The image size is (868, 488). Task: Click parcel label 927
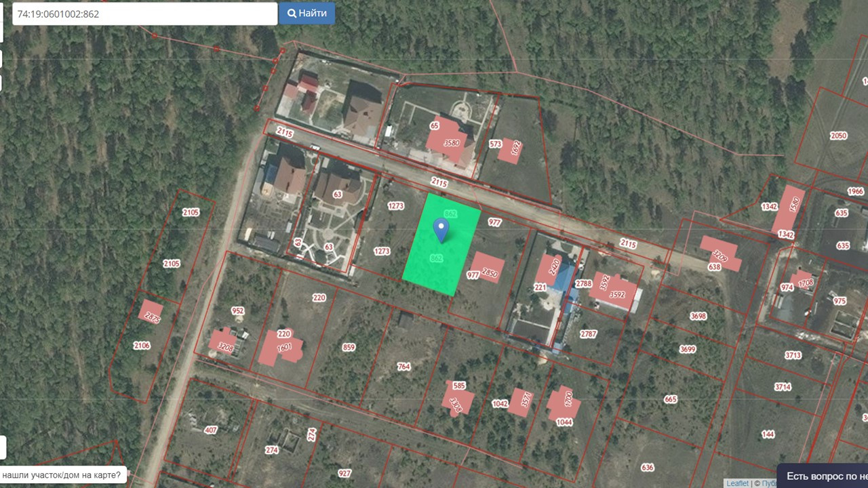coord(344,473)
